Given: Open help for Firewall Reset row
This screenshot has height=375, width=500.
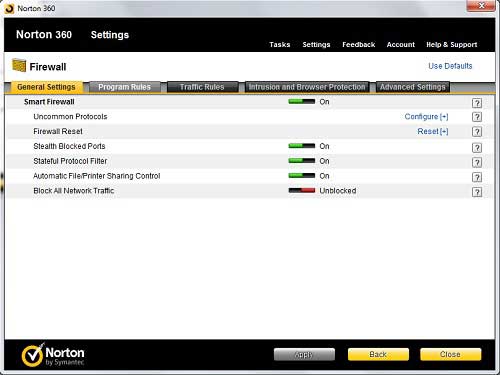Looking at the screenshot, I should (x=477, y=132).
